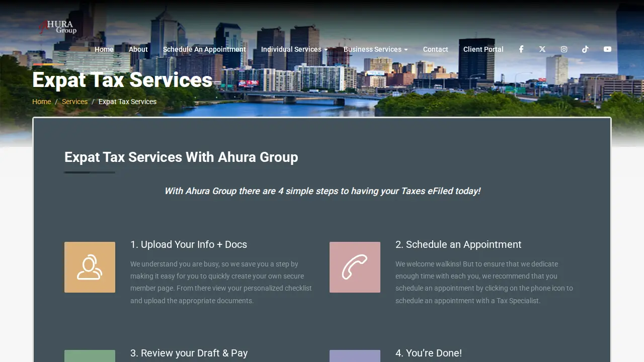Click the 'We welcome walkins!' paragraph
The image size is (644, 362).
pyautogui.click(x=485, y=282)
